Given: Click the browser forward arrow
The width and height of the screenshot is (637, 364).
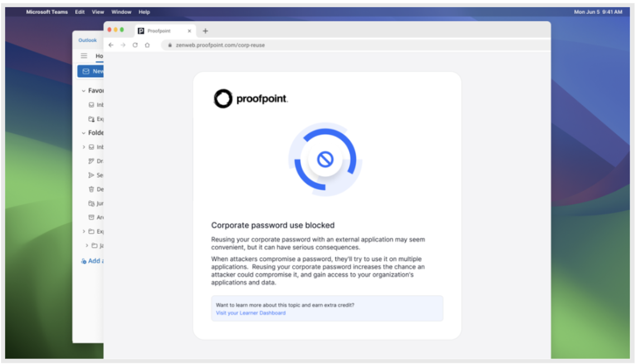Looking at the screenshot, I should coord(123,45).
